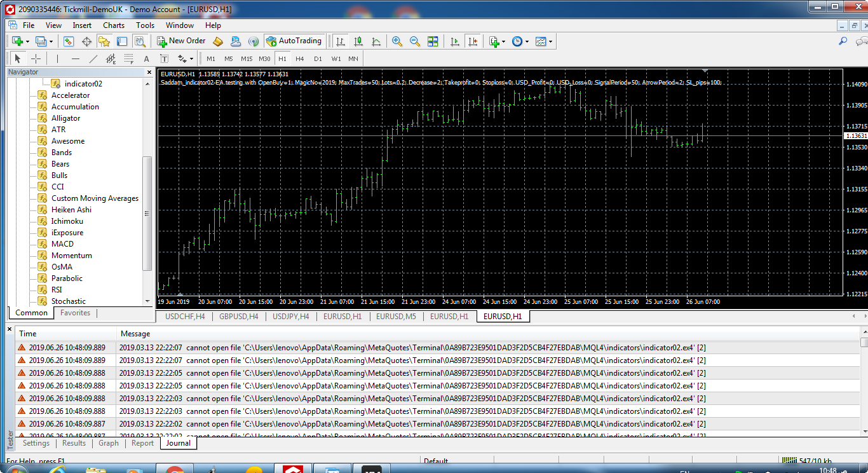Open the Settings tab in Tester

(36, 443)
